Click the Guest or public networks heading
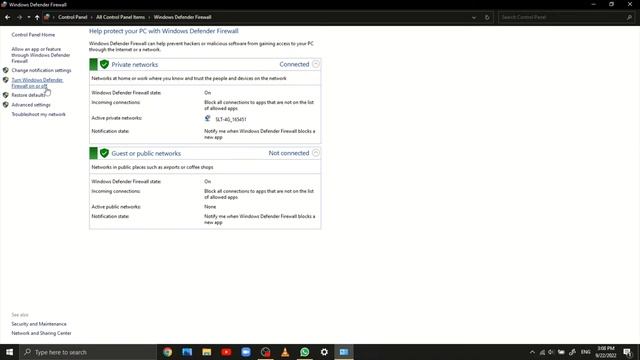Screen dimensions: 640x360 pyautogui.click(x=146, y=153)
